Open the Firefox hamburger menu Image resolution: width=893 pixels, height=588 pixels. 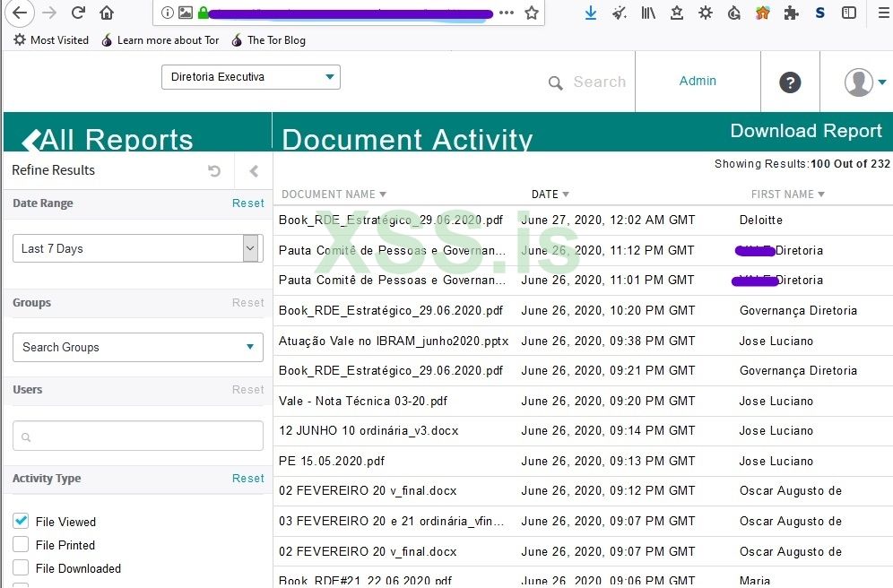(883, 14)
